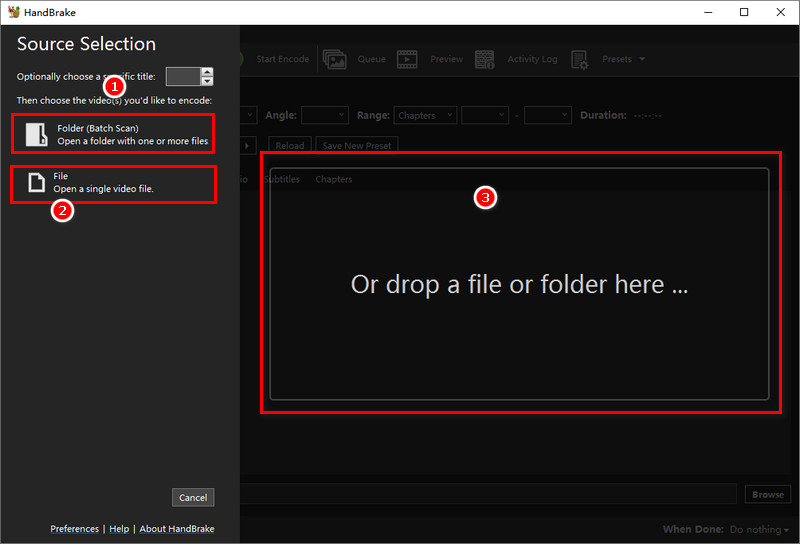
Task: Switch to the Subtitles tab
Action: pyautogui.click(x=282, y=179)
